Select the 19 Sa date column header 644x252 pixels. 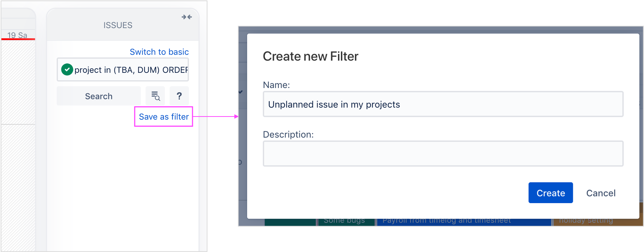[x=17, y=35]
